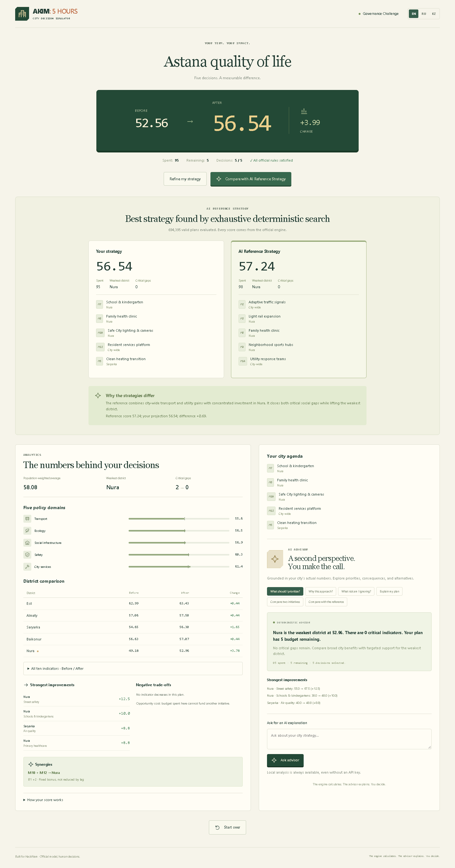Click the AI advisor sparkle icon
This screenshot has width=455, height=868.
tap(275, 559)
